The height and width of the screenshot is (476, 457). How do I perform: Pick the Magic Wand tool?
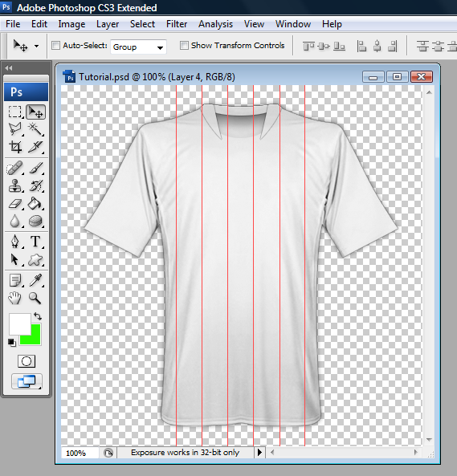(x=35, y=129)
